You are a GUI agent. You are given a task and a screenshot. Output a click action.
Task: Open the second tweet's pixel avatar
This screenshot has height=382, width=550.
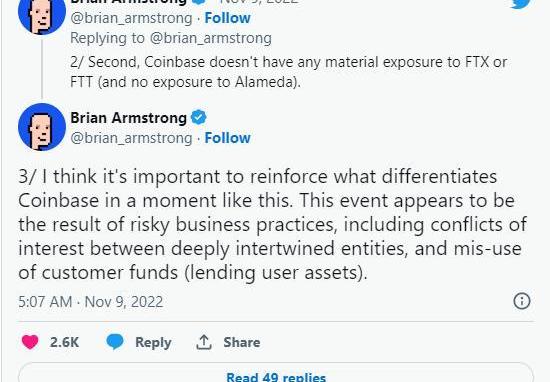pos(42,16)
